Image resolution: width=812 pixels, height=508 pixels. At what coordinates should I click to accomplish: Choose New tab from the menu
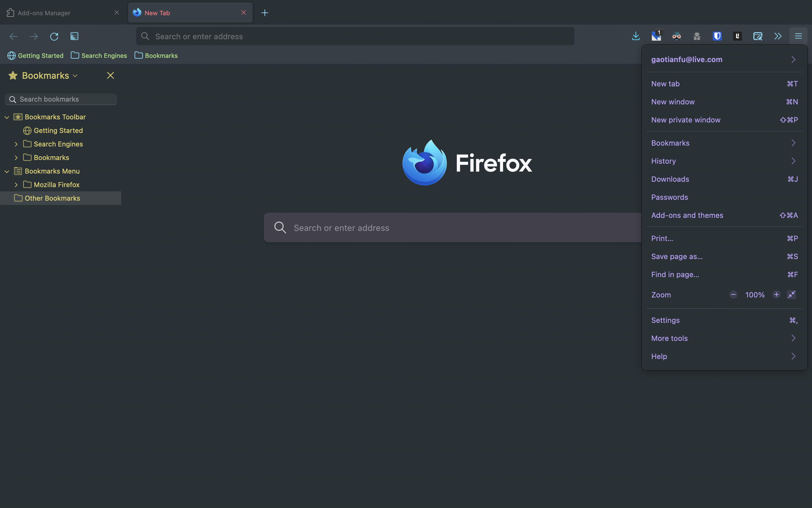724,84
